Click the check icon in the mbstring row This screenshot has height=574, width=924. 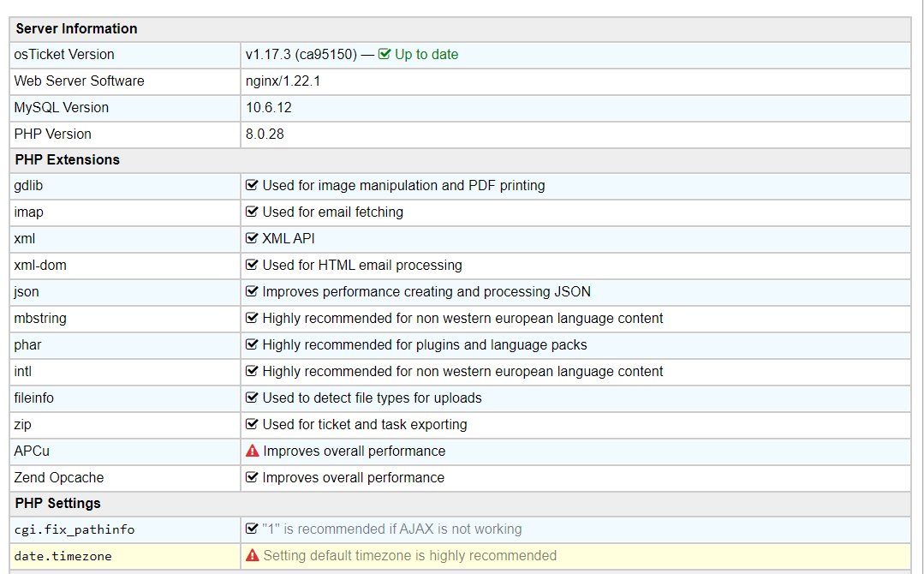click(x=252, y=318)
